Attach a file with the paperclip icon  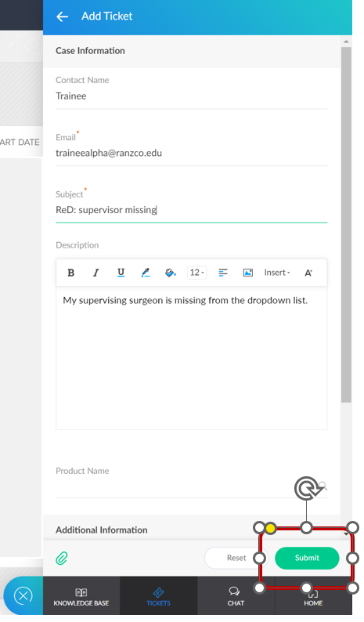[x=62, y=558]
